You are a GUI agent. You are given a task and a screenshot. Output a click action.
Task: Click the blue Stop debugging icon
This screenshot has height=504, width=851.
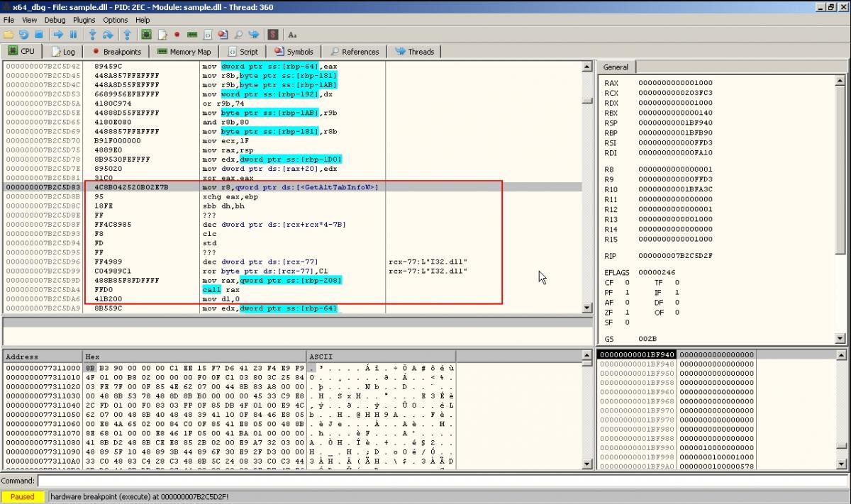click(39, 34)
